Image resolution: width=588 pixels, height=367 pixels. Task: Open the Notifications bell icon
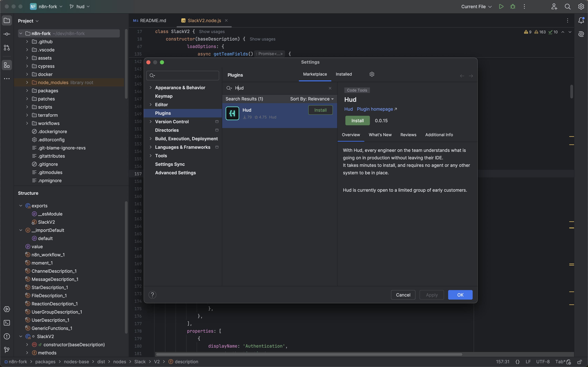(581, 20)
